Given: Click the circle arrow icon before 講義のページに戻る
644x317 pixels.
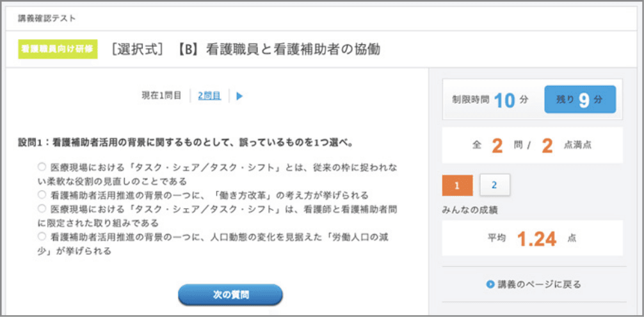Looking at the screenshot, I should coord(490,284).
